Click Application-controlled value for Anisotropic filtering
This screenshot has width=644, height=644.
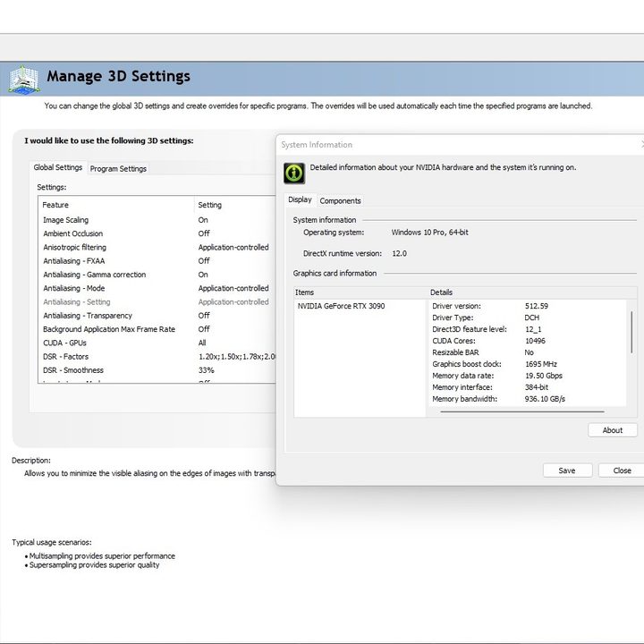233,247
